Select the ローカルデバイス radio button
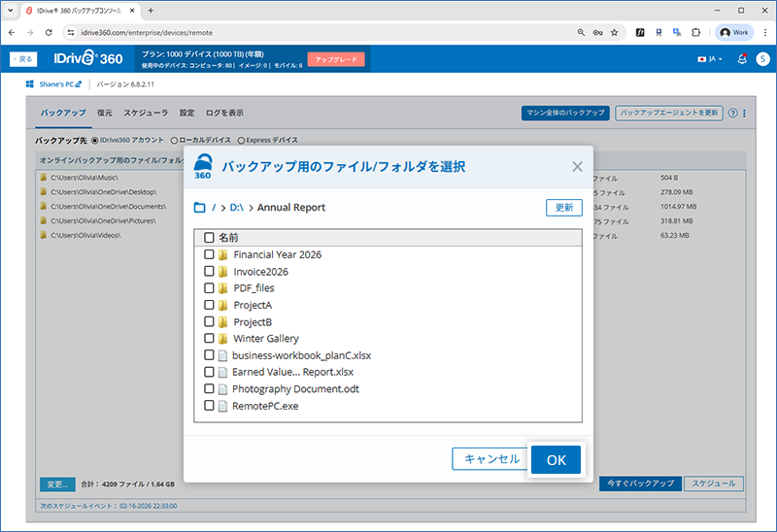The width and height of the screenshot is (777, 532). click(174, 140)
